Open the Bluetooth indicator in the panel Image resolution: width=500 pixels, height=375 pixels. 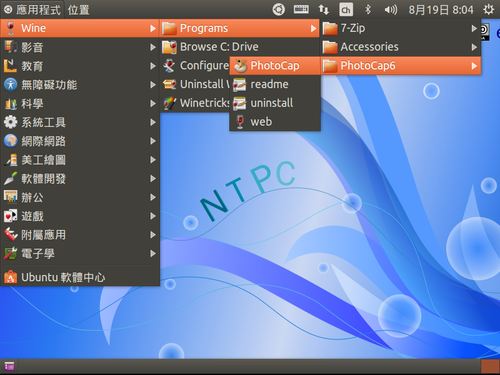[368, 10]
